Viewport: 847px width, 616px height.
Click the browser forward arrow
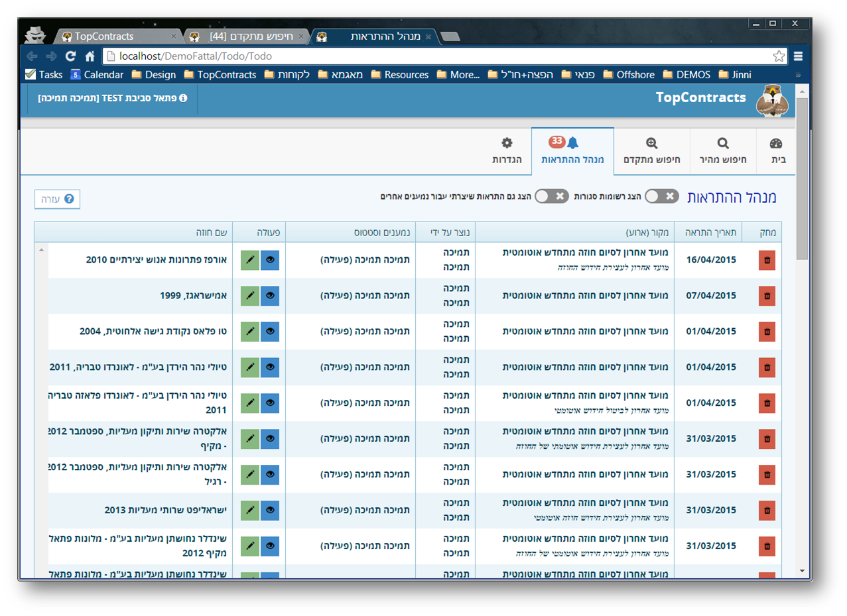tap(52, 56)
